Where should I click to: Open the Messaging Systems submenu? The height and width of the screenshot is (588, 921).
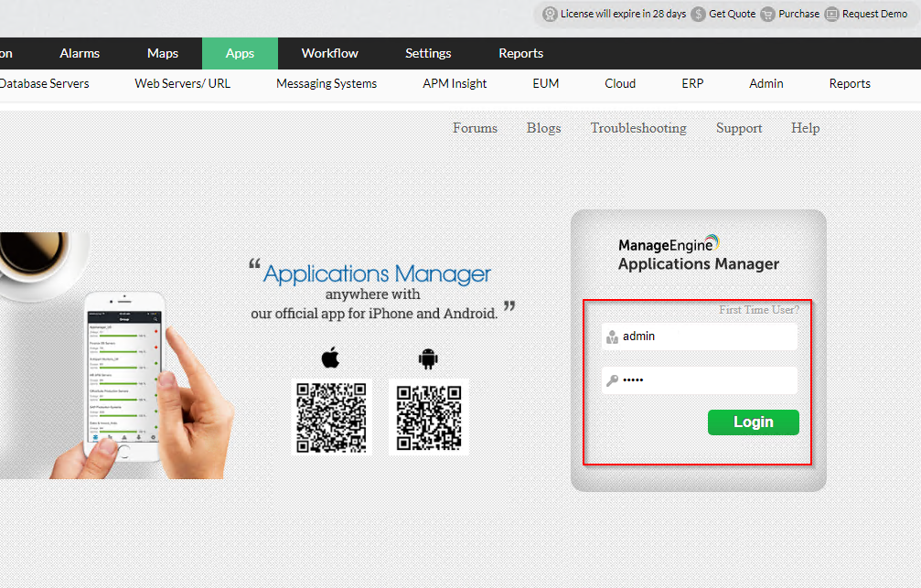[327, 84]
